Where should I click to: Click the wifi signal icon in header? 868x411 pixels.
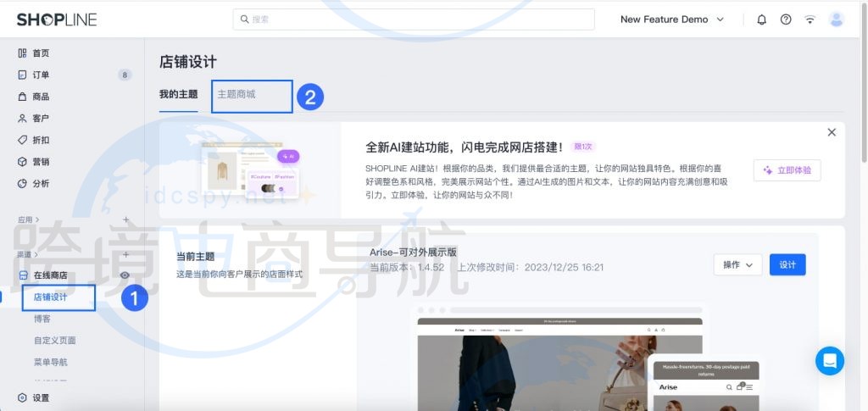pyautogui.click(x=810, y=19)
